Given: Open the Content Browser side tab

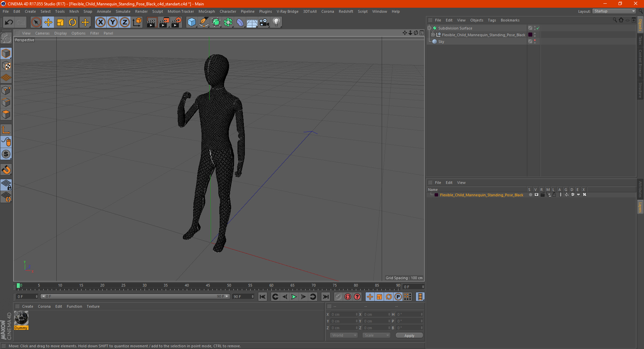Looking at the screenshot, I should point(640,63).
